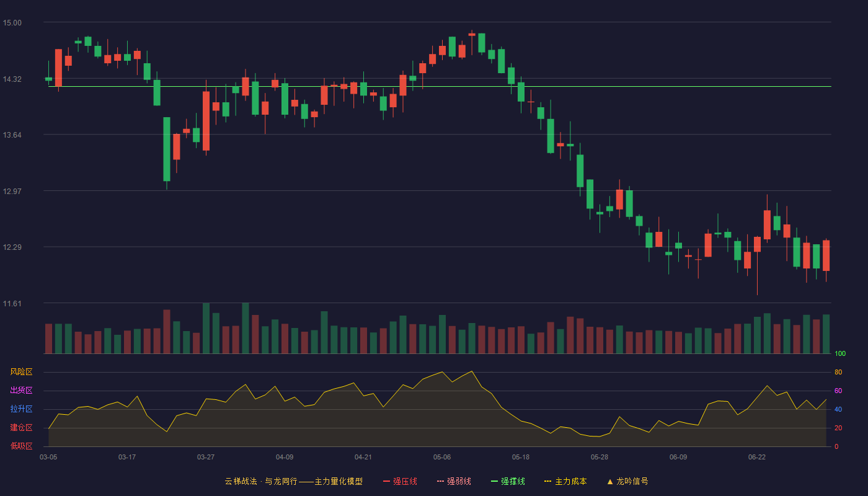
Task: Click the green dash icon beside 强撑线
Action: pos(494,481)
